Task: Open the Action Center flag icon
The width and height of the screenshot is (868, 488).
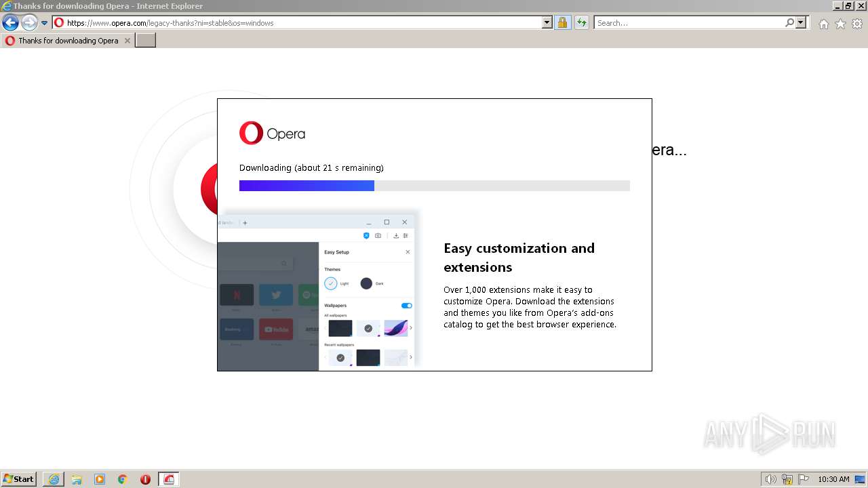Action: [804, 479]
